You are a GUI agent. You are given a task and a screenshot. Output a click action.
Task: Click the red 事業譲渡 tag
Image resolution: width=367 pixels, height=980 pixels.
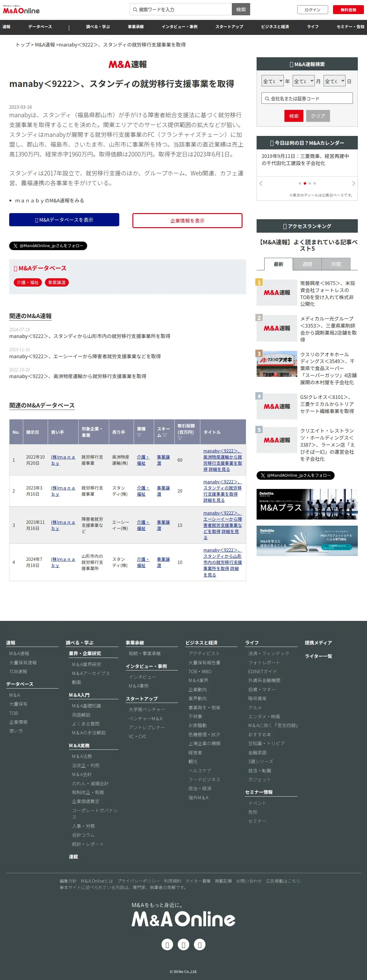(57, 283)
